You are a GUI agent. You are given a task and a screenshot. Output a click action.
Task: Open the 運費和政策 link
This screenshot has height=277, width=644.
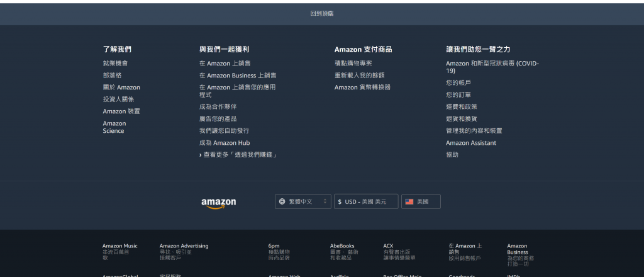pyautogui.click(x=462, y=106)
